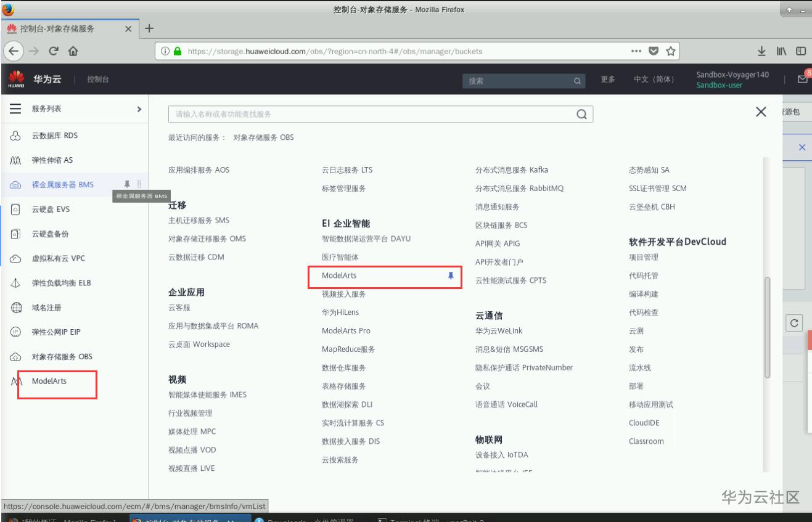The height and width of the screenshot is (522, 812).
Task: Open 应用编排服务 AOS link
Action: point(199,170)
